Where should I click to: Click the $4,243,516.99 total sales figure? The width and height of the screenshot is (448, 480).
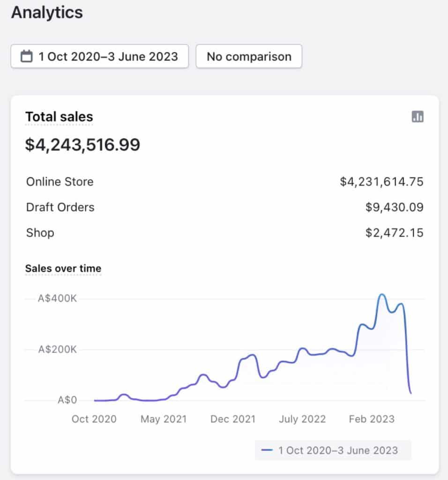click(x=82, y=145)
